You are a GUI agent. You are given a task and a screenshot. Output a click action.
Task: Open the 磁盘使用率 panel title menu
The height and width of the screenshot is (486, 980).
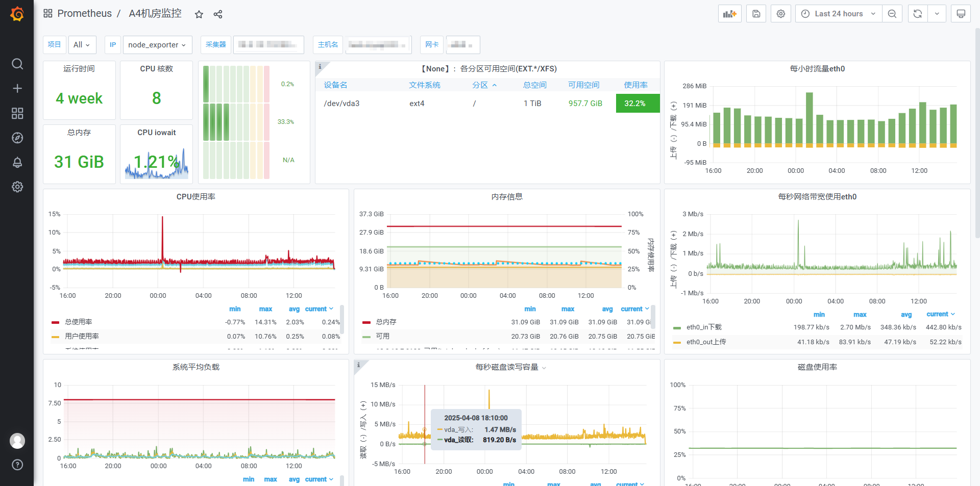(817, 367)
